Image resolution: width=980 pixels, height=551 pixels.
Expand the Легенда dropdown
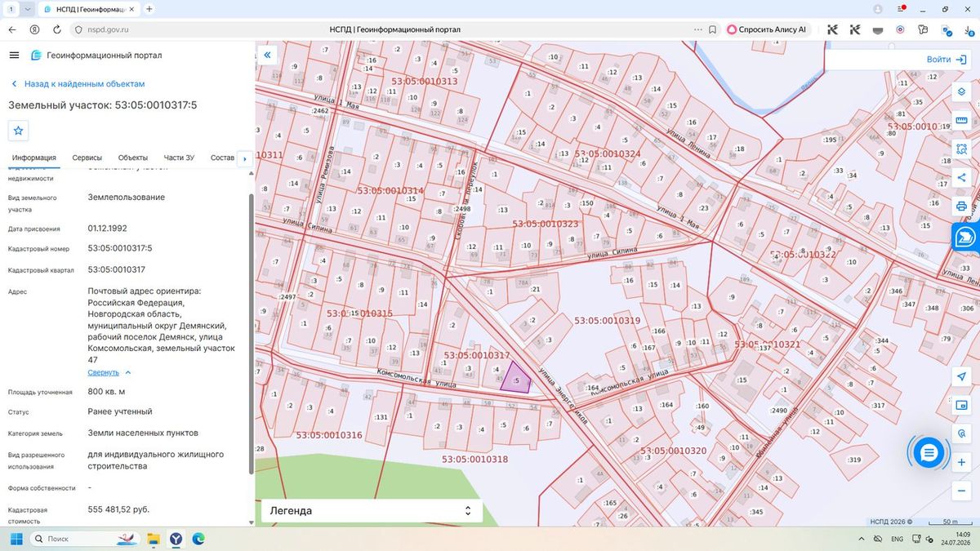[x=372, y=511]
